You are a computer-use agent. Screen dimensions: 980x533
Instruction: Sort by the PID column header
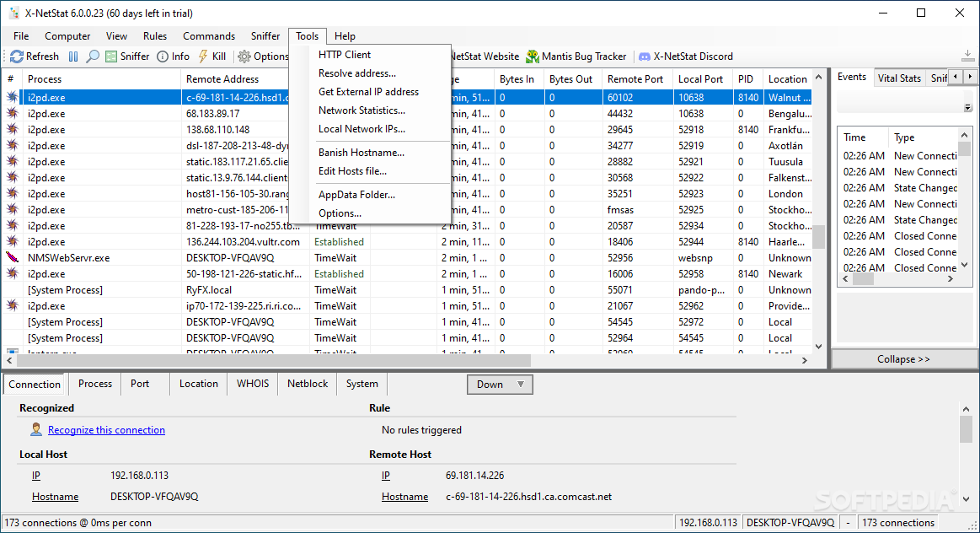pos(747,79)
